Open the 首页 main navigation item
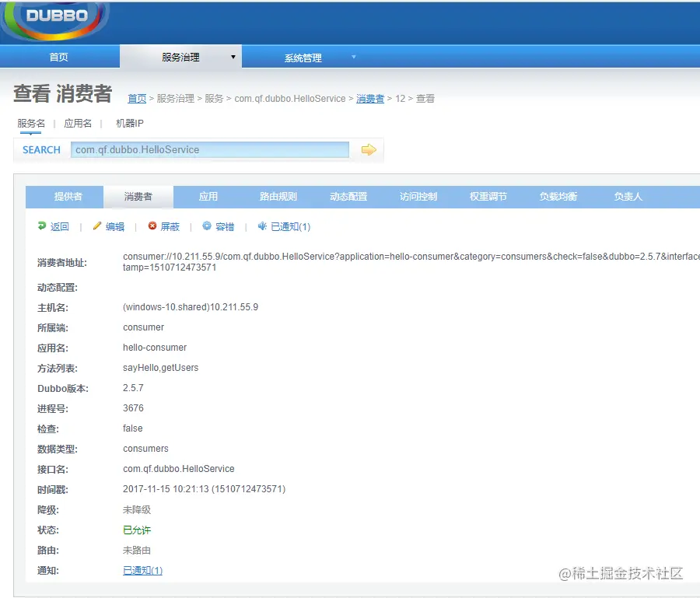Screen dimensions: 700x598 pyautogui.click(x=59, y=57)
